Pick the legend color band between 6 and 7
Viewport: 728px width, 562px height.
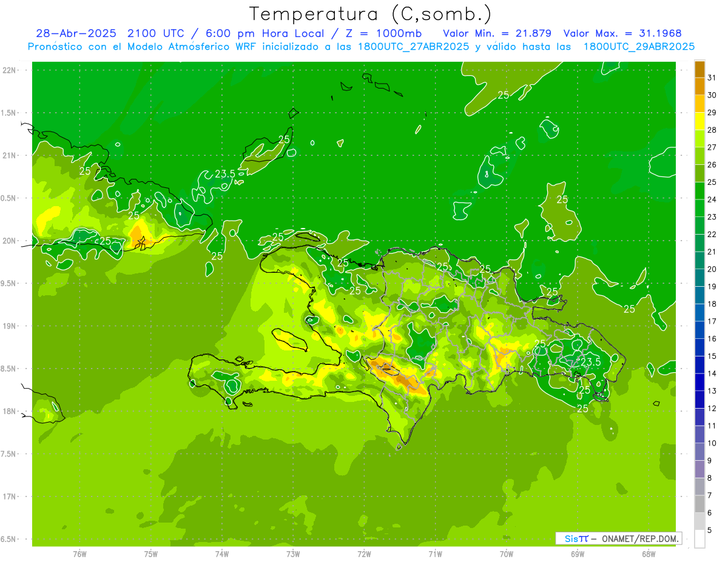[x=699, y=504]
